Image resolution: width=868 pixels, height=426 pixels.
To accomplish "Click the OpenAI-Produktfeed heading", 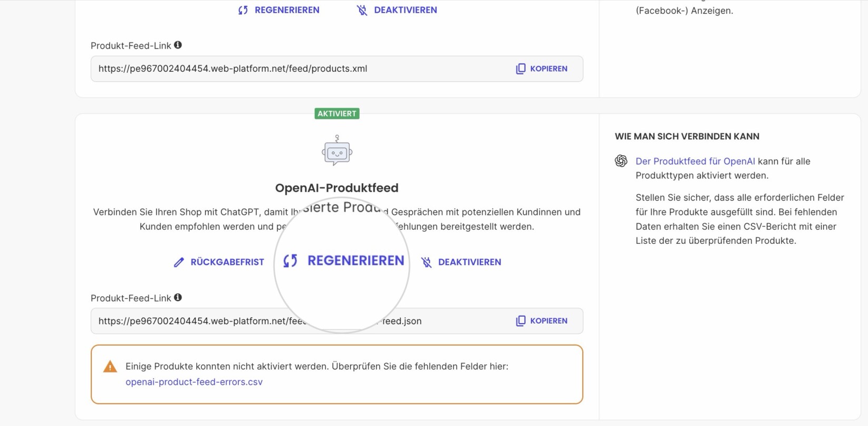I will pos(337,188).
